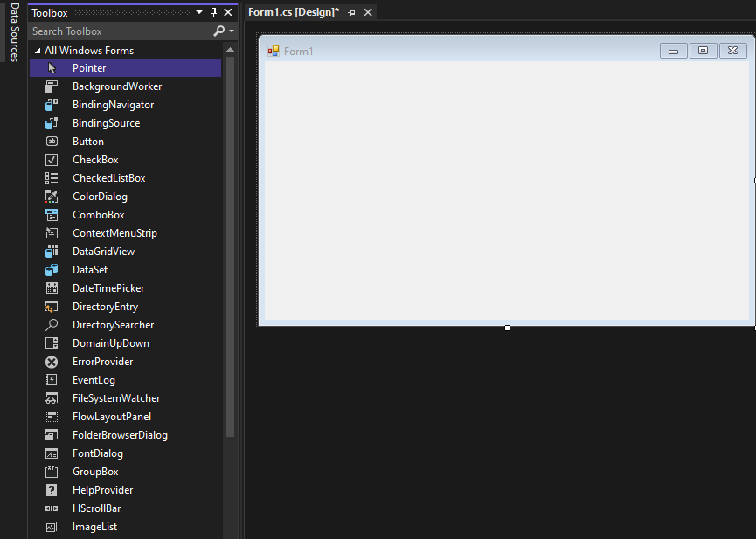The width and height of the screenshot is (756, 539).
Task: Click the Form1 close button
Action: pos(733,51)
